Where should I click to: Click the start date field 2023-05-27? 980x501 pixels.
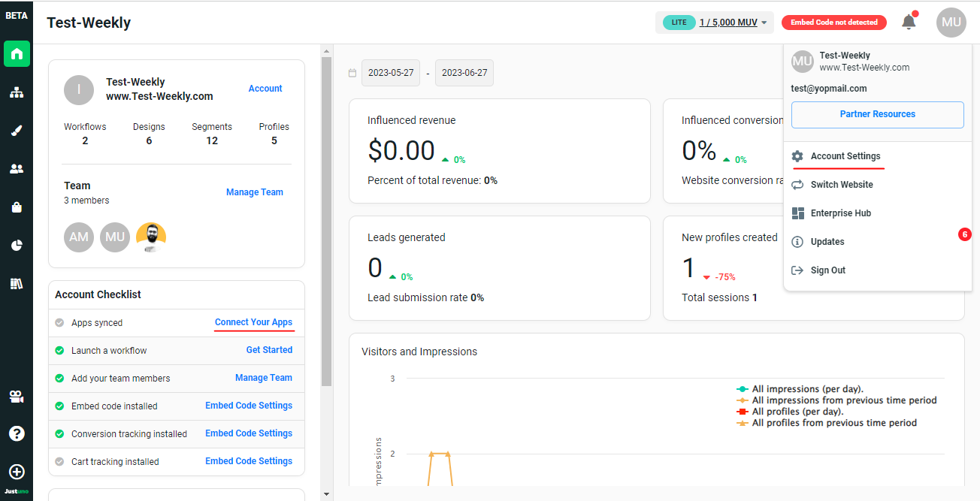[x=390, y=73]
